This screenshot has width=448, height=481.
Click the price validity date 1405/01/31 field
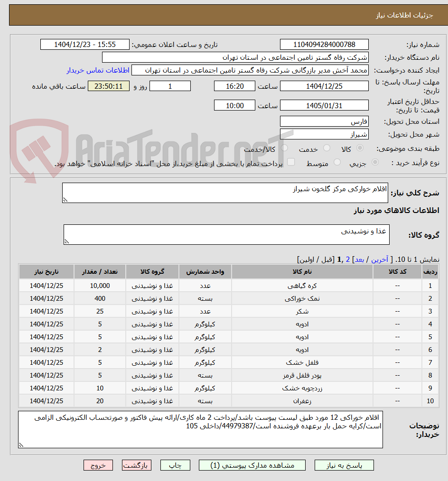click(x=324, y=105)
